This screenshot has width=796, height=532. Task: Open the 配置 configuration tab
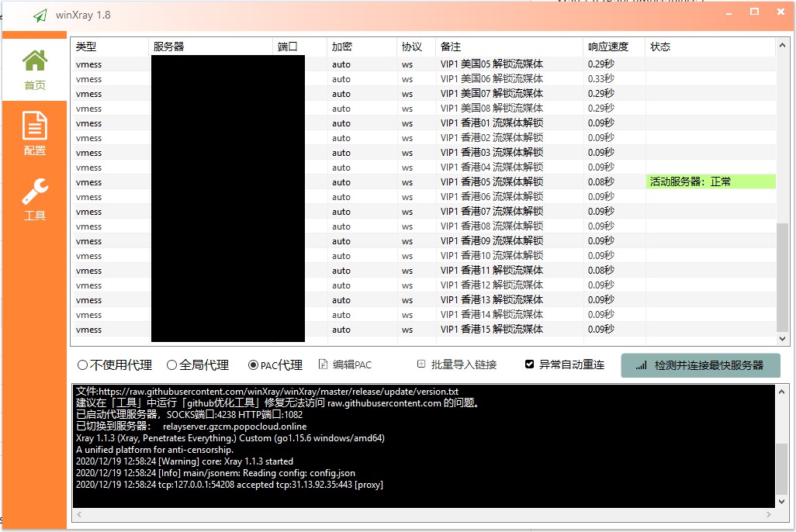click(34, 133)
